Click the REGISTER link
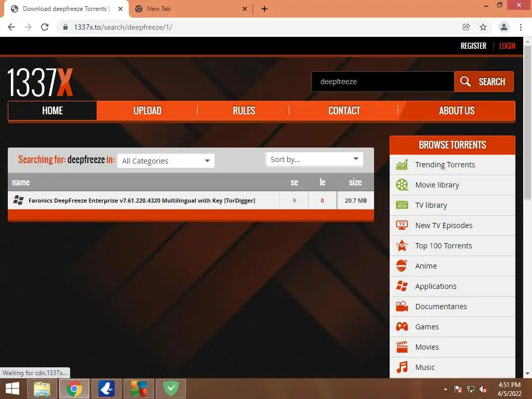Image resolution: width=532 pixels, height=399 pixels. [473, 46]
